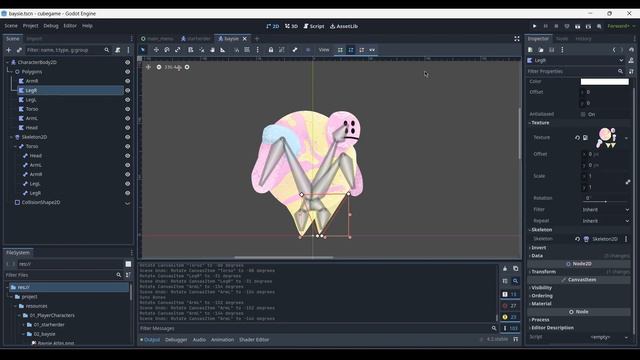Open the Shader Editor bottom tab
The height and width of the screenshot is (360, 640).
[x=254, y=340]
